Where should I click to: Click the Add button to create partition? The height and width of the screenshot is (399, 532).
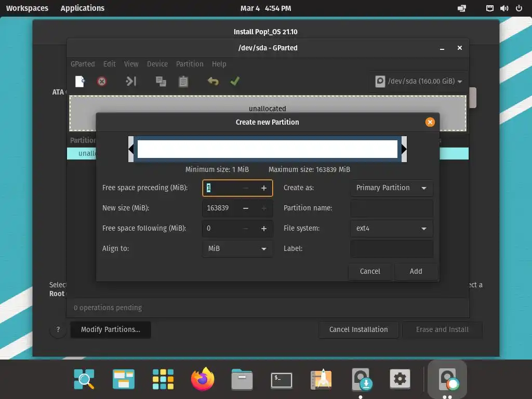pos(416,271)
